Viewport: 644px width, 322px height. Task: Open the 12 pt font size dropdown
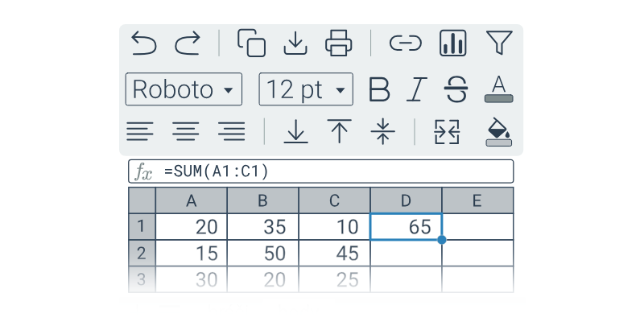(306, 89)
